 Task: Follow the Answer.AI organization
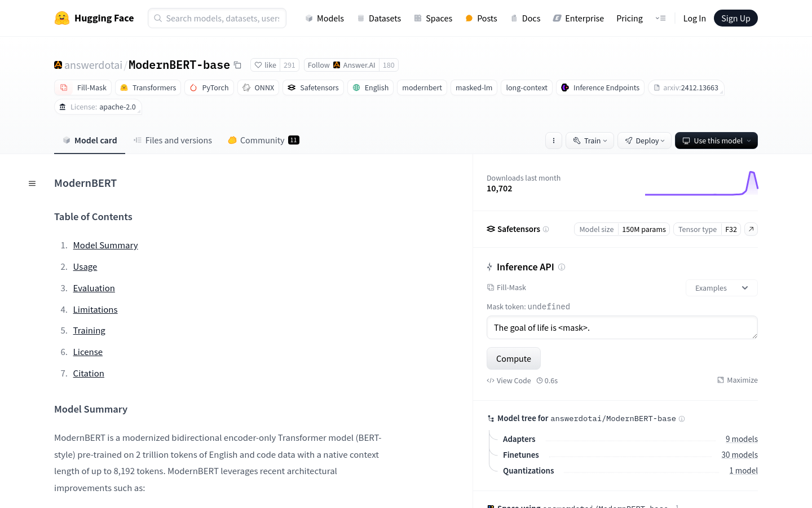(x=341, y=65)
